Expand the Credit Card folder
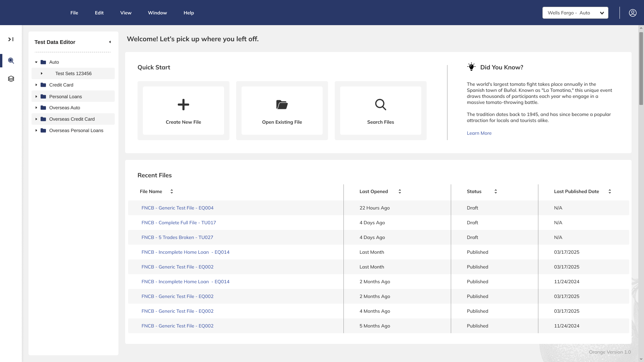The height and width of the screenshot is (362, 644). [x=36, y=85]
